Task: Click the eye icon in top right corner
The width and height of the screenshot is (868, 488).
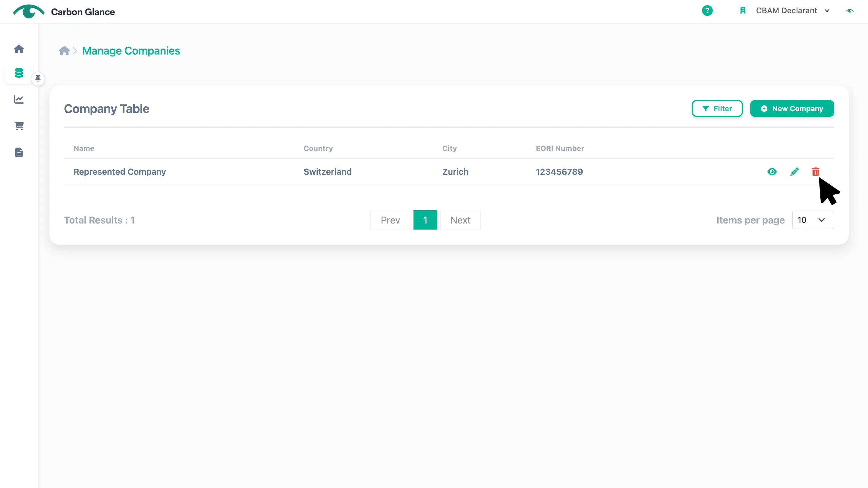Action: [x=850, y=11]
